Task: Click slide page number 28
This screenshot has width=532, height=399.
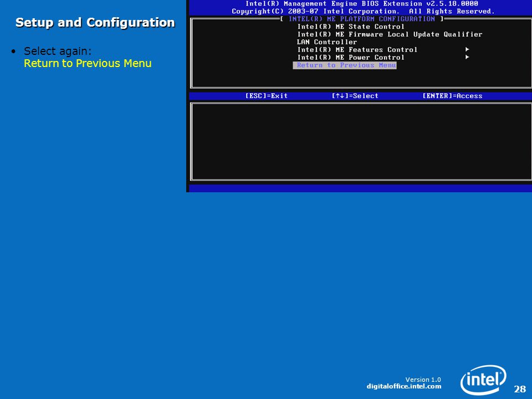Action: tap(520, 389)
